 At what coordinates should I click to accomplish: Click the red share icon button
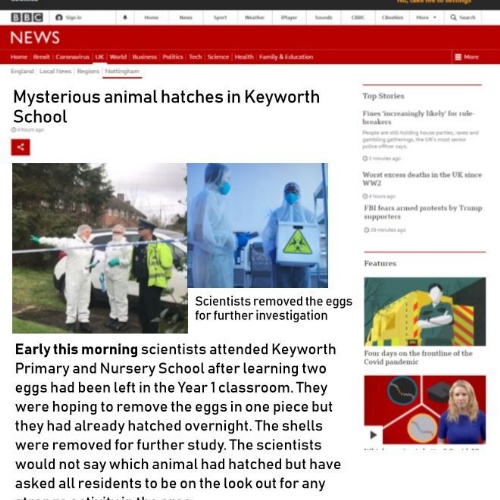click(x=20, y=147)
